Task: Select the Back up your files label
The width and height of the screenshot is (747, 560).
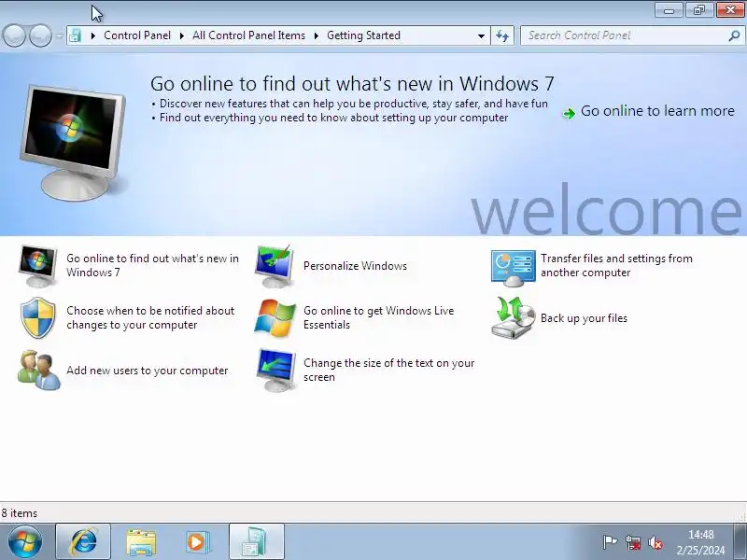Action: pos(584,318)
